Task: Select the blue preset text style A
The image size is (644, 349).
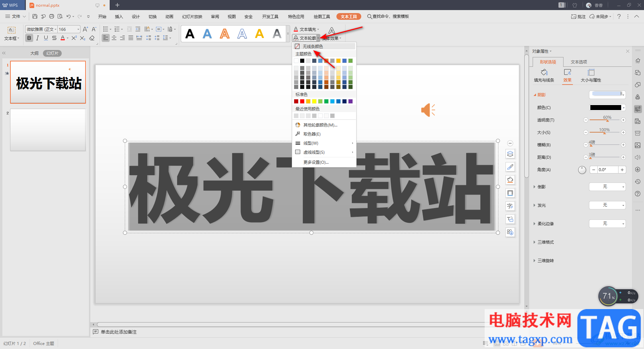Action: pyautogui.click(x=207, y=34)
